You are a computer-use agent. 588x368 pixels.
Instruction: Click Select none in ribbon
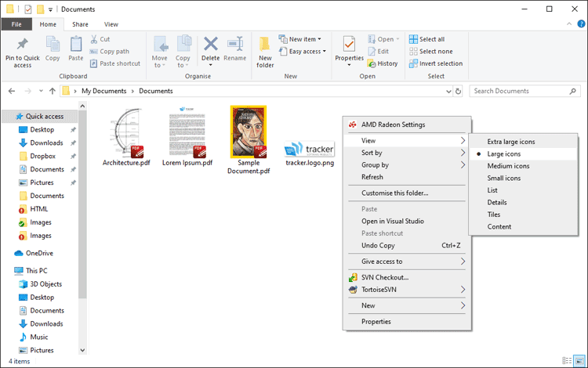click(x=431, y=52)
